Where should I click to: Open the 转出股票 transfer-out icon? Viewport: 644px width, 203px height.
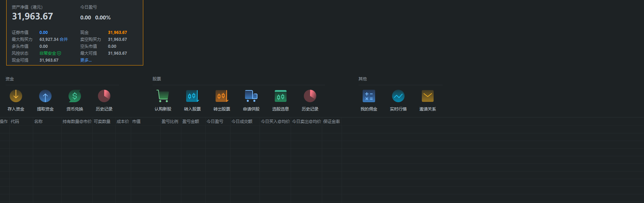pyautogui.click(x=222, y=96)
